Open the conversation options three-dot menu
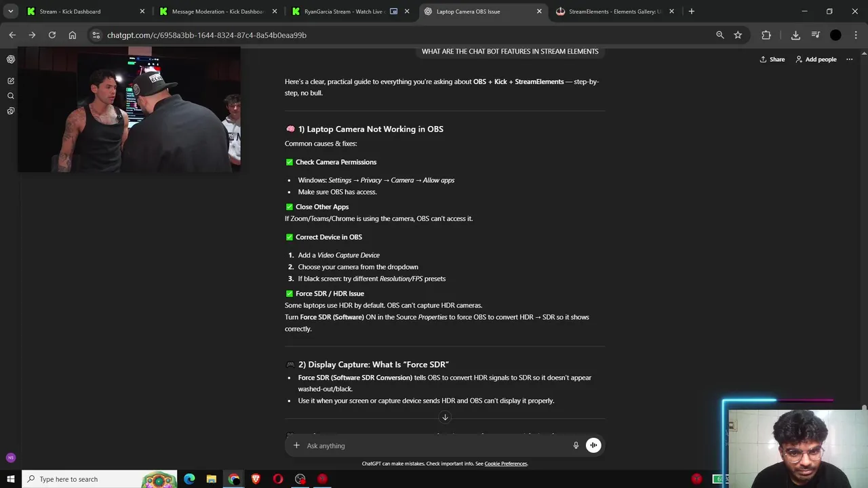868x488 pixels. point(849,60)
